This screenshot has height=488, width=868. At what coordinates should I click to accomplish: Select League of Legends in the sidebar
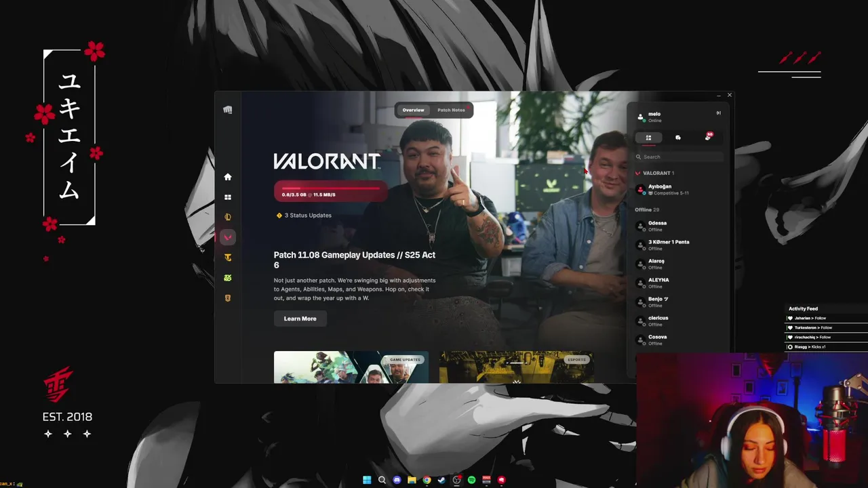[x=228, y=217]
